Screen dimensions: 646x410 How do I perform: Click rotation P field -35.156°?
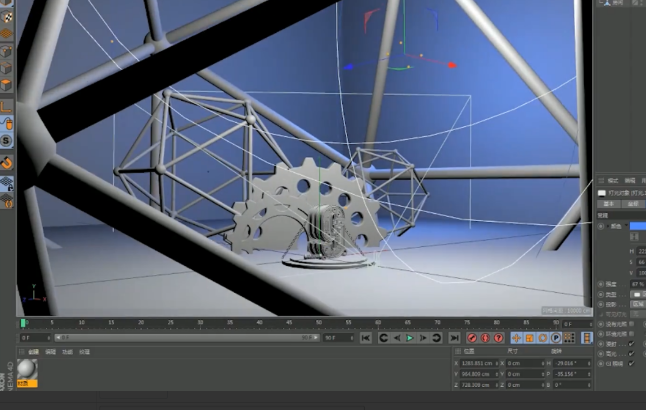point(572,374)
